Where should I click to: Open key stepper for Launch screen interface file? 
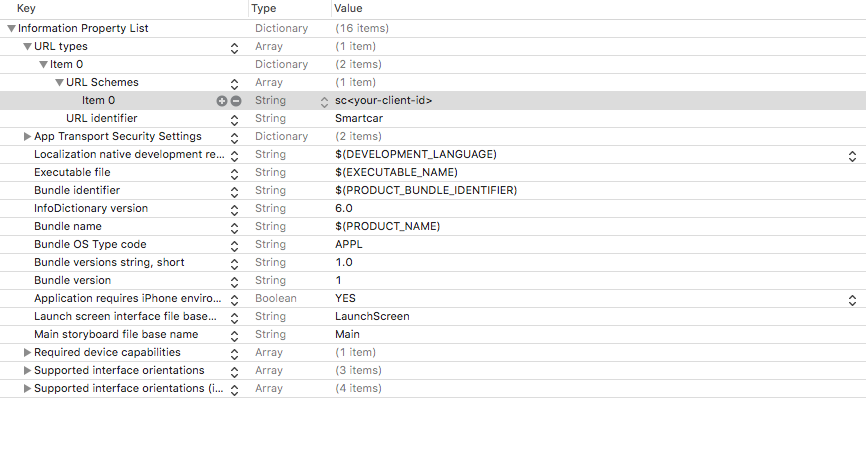(234, 318)
